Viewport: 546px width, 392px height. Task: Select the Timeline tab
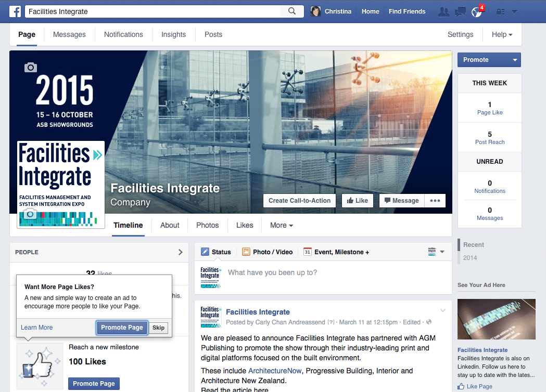(x=128, y=226)
